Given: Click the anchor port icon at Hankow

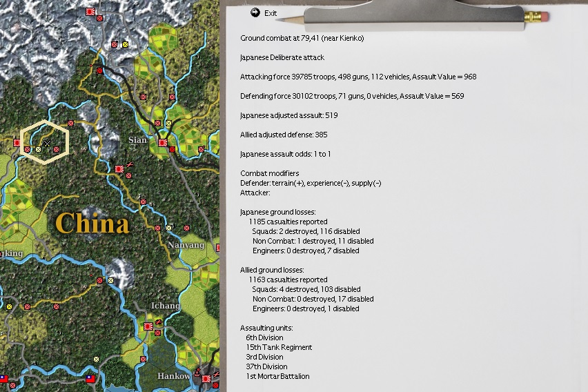Looking at the screenshot, I should [197, 373].
